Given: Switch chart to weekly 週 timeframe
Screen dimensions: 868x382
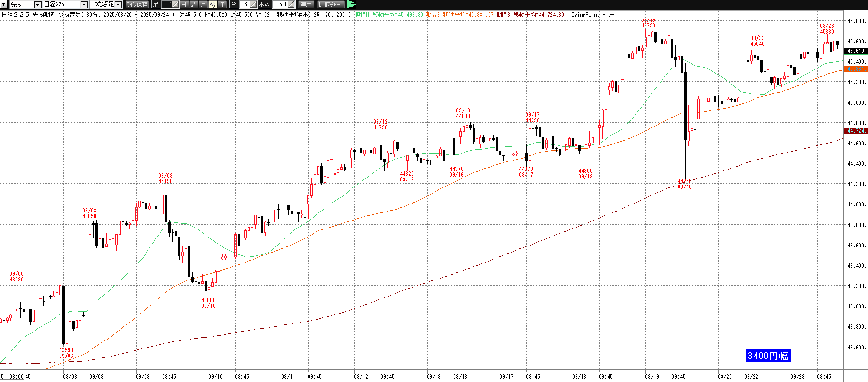Looking at the screenshot, I should (x=194, y=5).
